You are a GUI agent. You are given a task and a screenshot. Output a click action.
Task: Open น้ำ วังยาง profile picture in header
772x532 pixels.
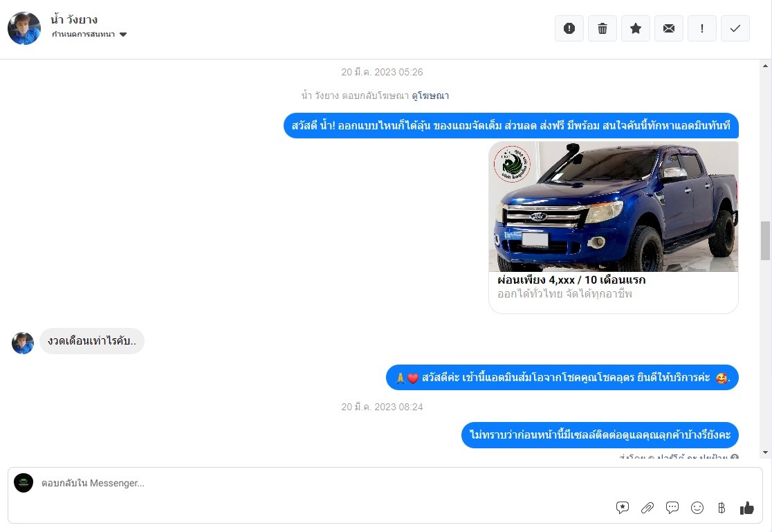tap(24, 28)
